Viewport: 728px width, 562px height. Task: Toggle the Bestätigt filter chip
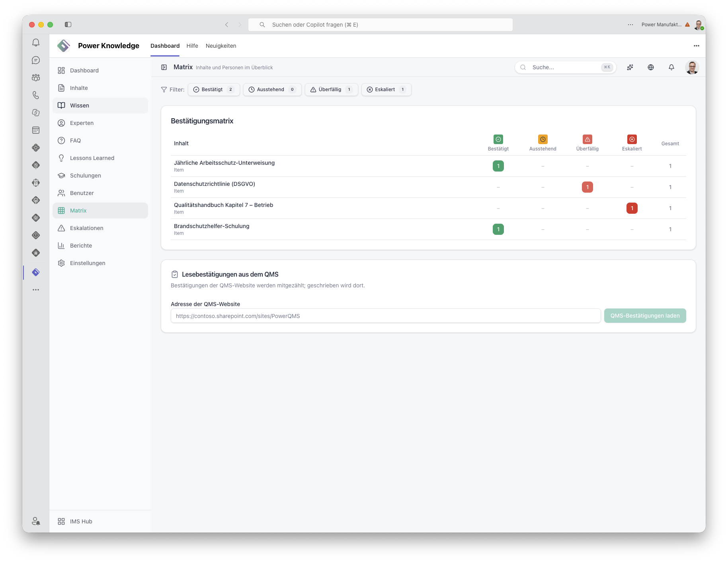pos(214,90)
